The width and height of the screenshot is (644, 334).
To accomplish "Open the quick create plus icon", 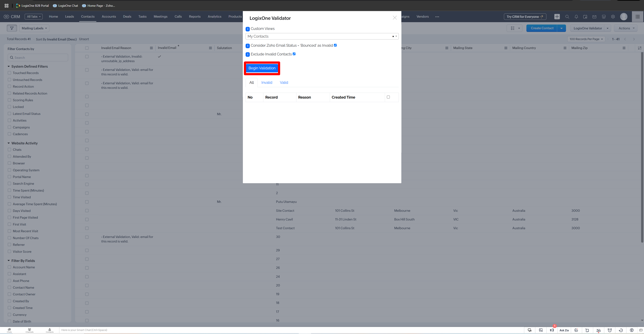I will pyautogui.click(x=557, y=16).
